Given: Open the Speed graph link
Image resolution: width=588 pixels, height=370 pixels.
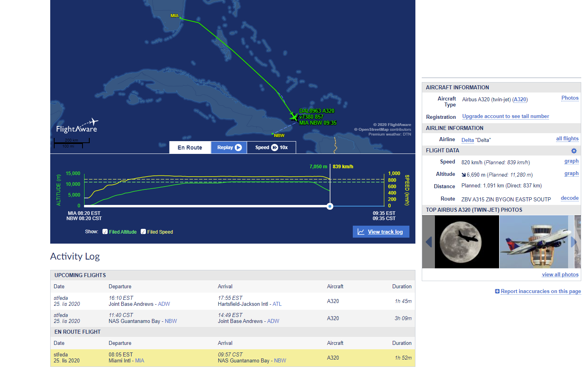Looking at the screenshot, I should (x=571, y=161).
